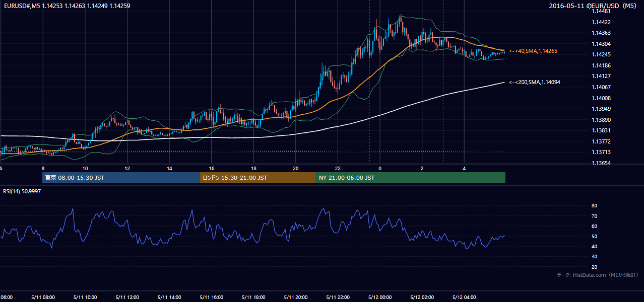Click hour label 2 under price chart
The height and width of the screenshot is (302, 644).
[x=422, y=168]
